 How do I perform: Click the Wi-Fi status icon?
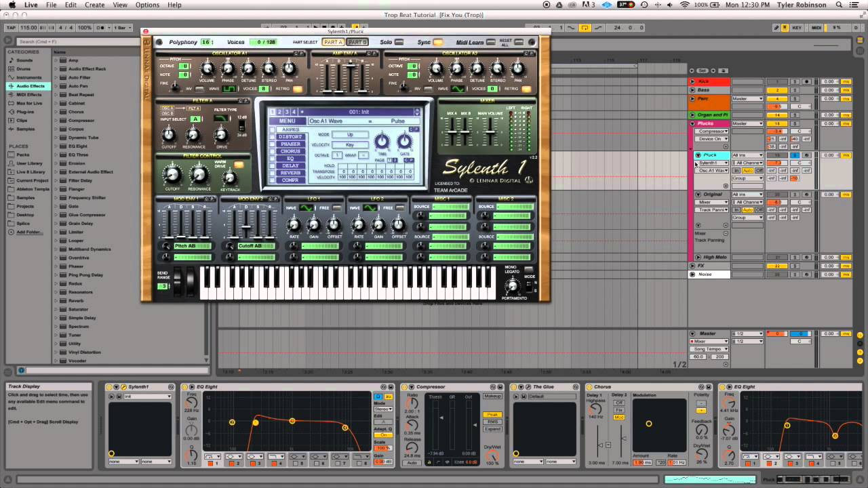[685, 5]
